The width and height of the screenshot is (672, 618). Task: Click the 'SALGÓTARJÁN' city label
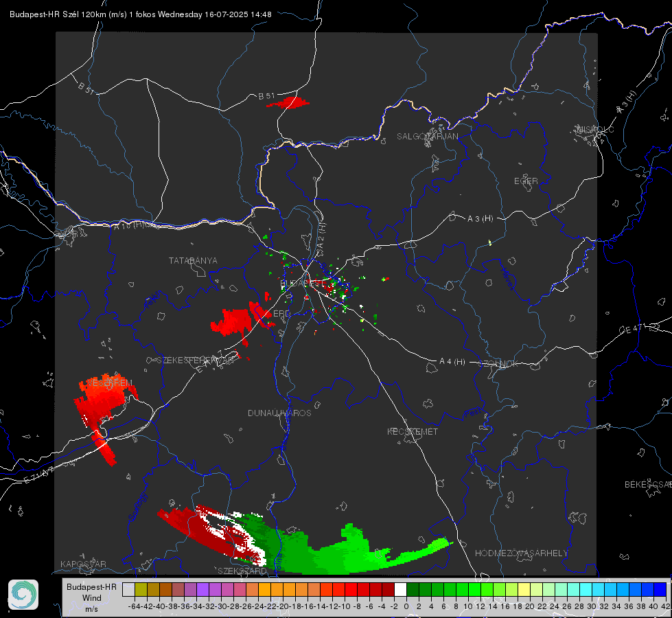pos(427,137)
